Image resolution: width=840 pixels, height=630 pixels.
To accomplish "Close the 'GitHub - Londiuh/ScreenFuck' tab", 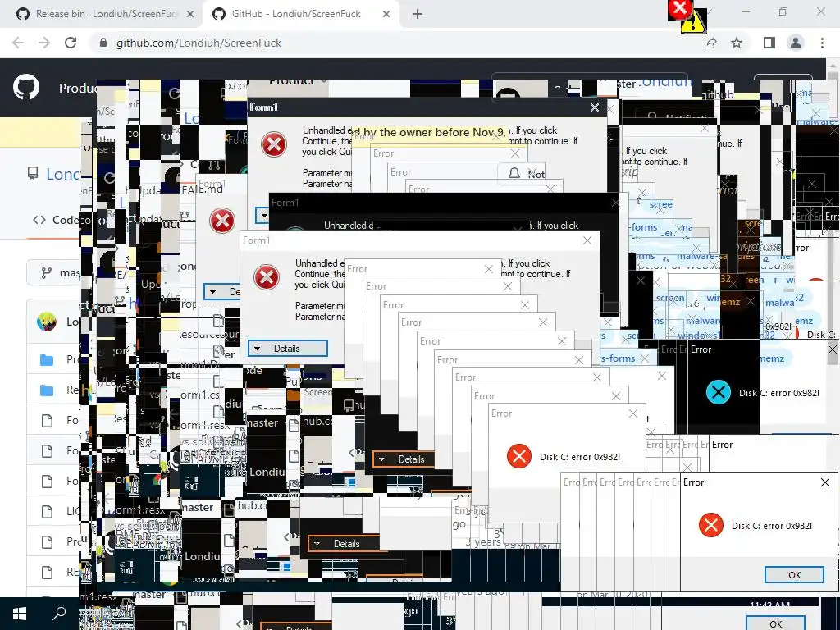I will (x=386, y=14).
